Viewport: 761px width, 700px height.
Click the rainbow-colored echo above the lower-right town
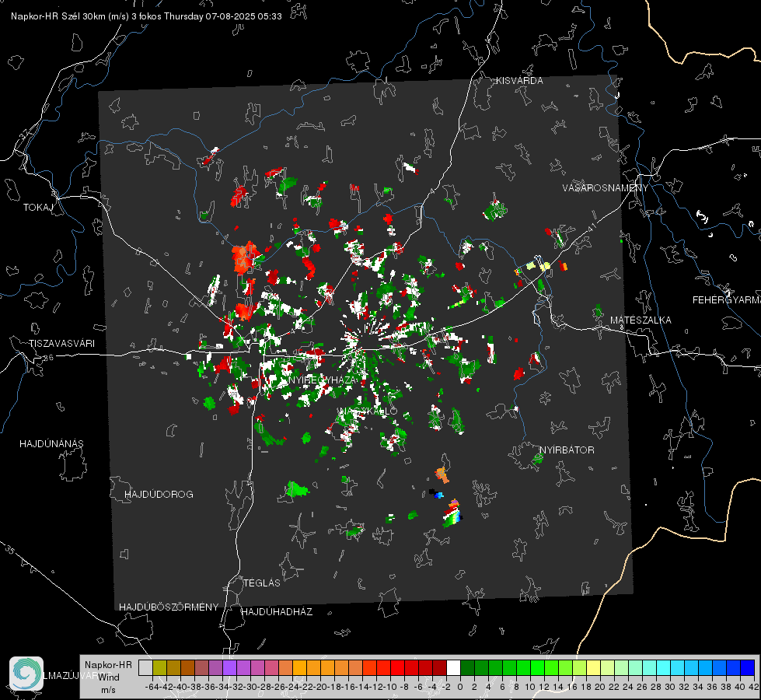[452, 513]
